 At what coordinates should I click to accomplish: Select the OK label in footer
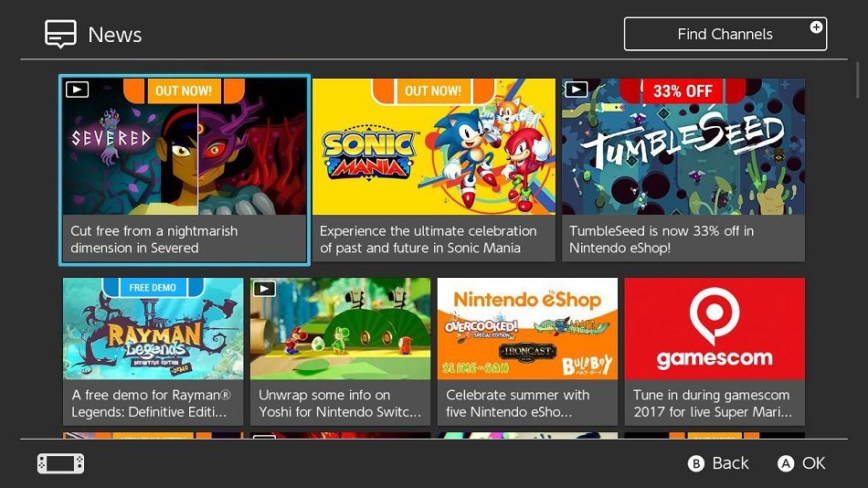pos(814,463)
